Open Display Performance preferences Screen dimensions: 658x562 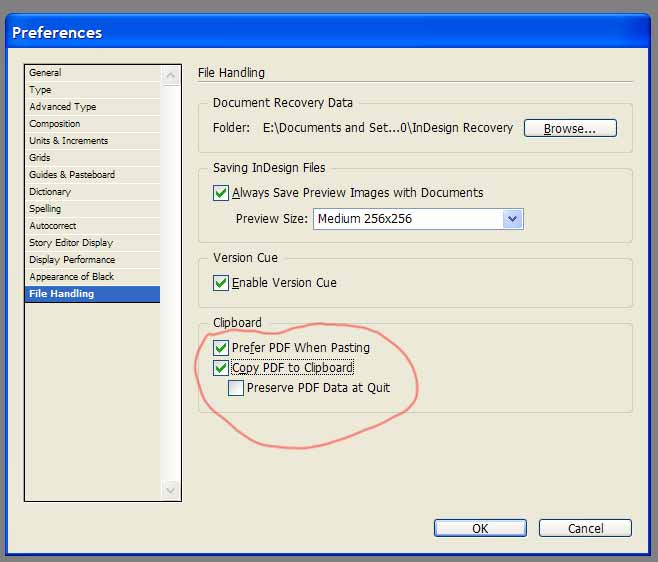coord(92,260)
